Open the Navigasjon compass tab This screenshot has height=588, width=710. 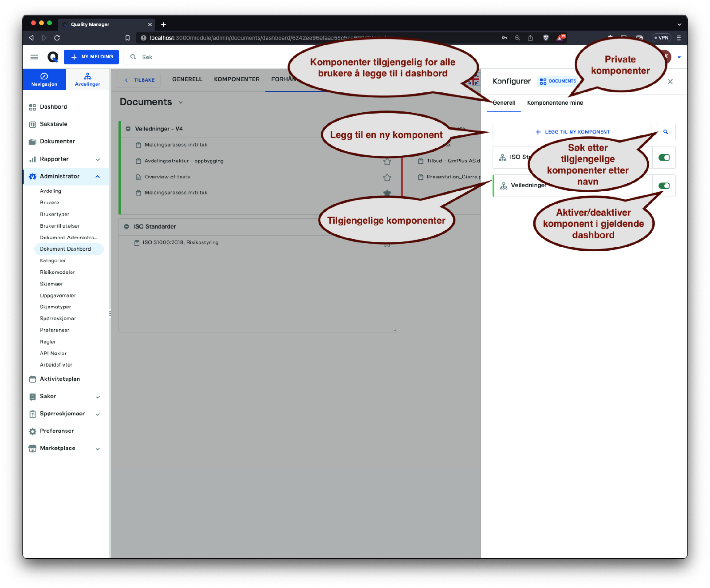coord(44,79)
